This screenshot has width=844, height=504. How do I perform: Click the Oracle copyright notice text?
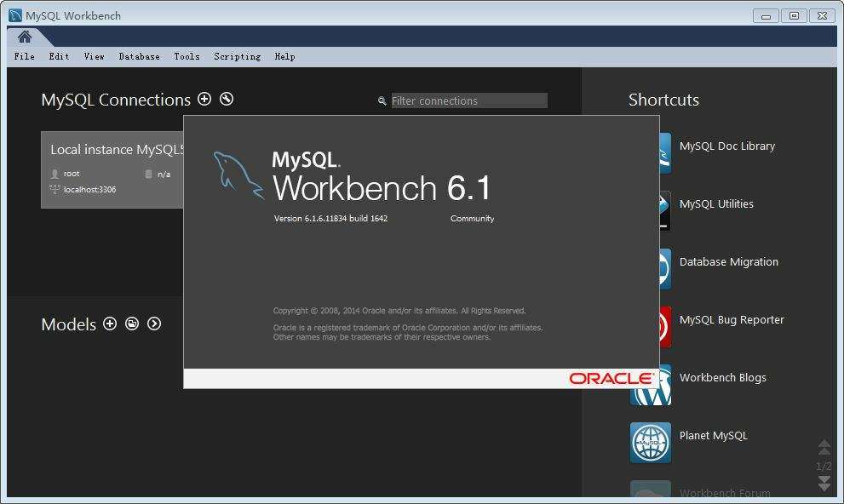click(x=399, y=311)
